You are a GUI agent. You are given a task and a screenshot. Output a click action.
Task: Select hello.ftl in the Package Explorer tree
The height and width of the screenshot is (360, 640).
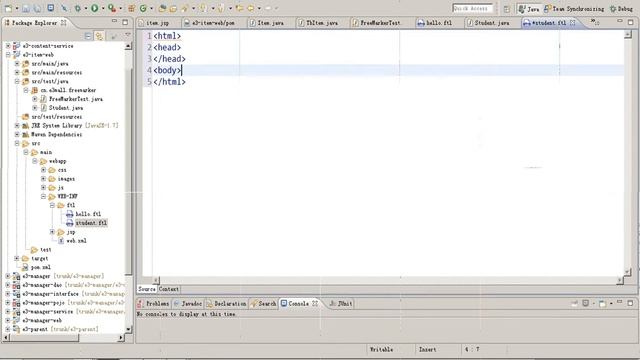tap(88, 214)
